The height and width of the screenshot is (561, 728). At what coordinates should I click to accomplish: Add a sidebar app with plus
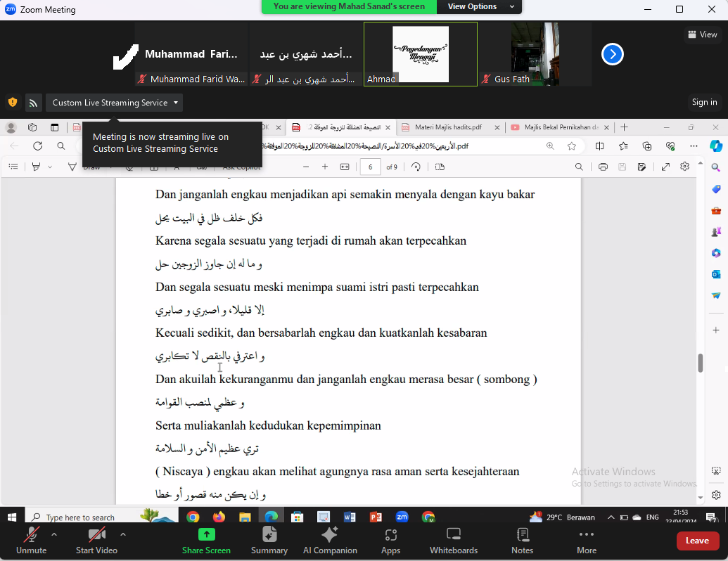point(716,330)
